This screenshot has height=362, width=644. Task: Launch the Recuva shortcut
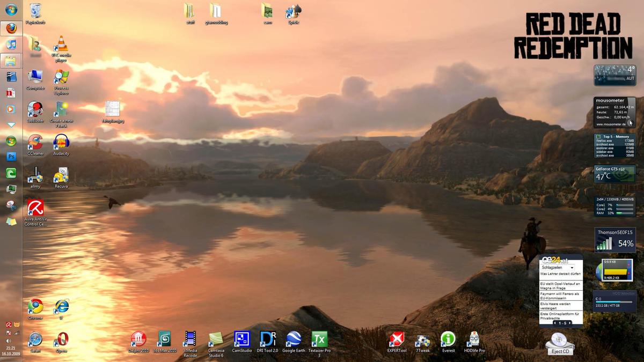click(x=61, y=178)
